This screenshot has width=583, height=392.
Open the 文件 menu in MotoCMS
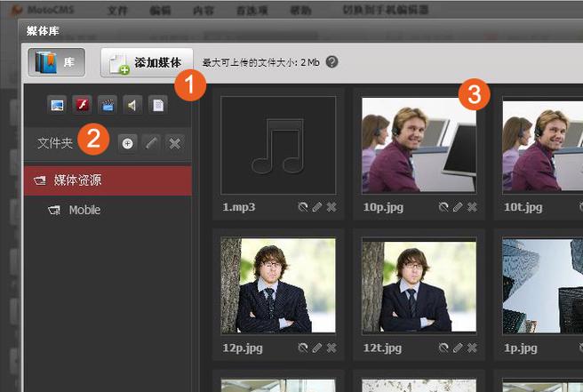(117, 11)
